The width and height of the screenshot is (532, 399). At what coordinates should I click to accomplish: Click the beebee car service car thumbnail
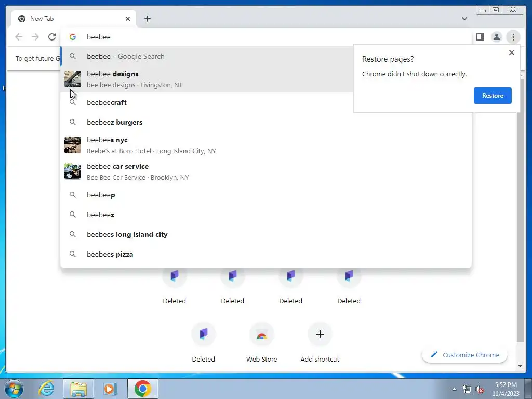[73, 171]
